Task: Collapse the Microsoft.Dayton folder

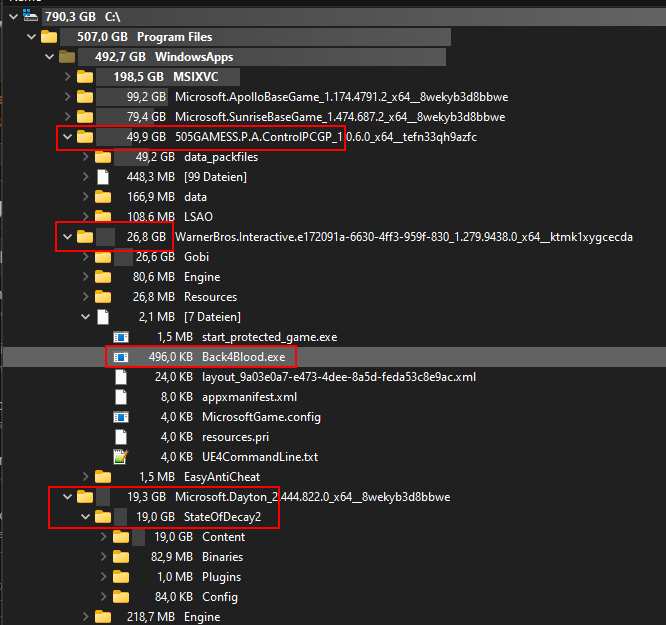Action: (68, 497)
